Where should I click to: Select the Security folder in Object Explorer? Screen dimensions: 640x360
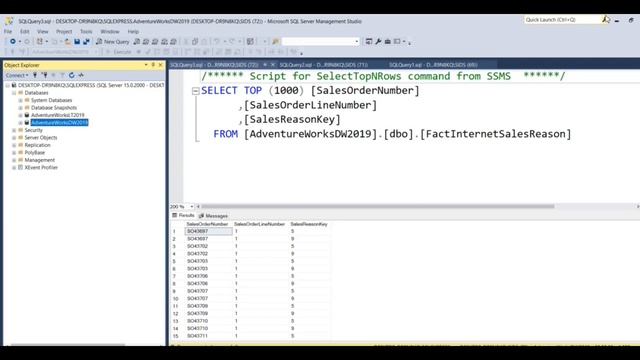click(33, 130)
